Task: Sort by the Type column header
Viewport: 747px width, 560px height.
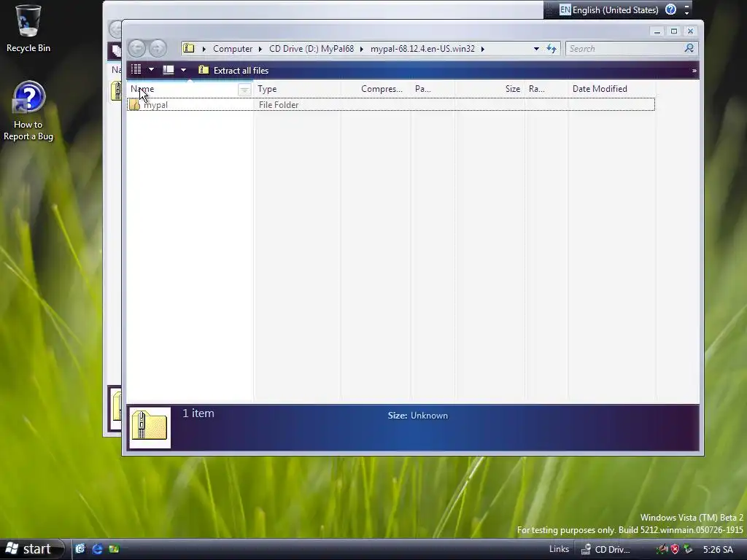Action: point(297,89)
